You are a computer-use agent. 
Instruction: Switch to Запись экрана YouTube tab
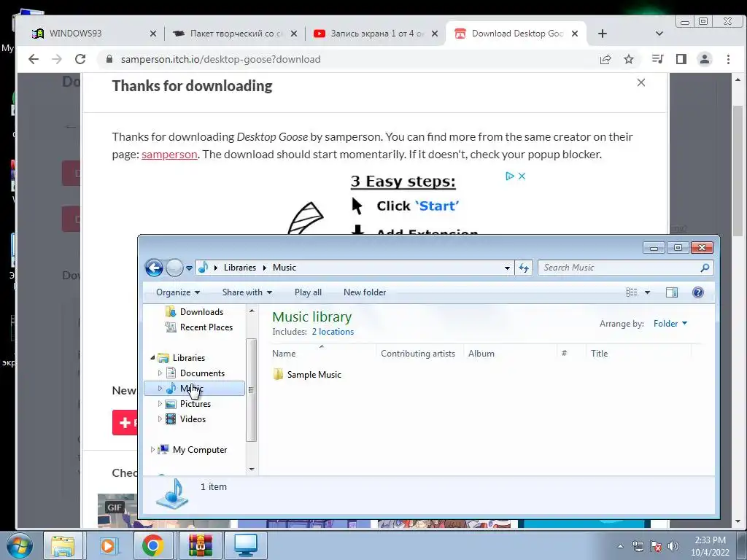tap(376, 34)
